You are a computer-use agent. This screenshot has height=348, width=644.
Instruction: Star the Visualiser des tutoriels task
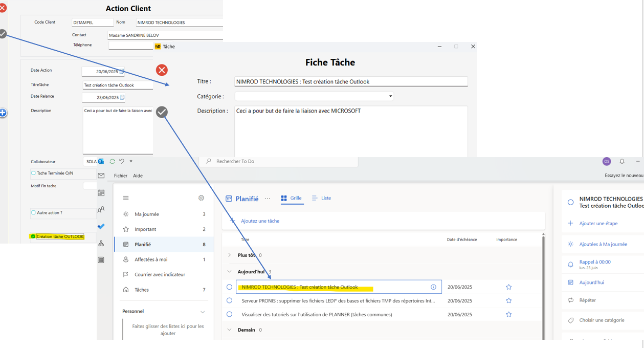point(508,315)
